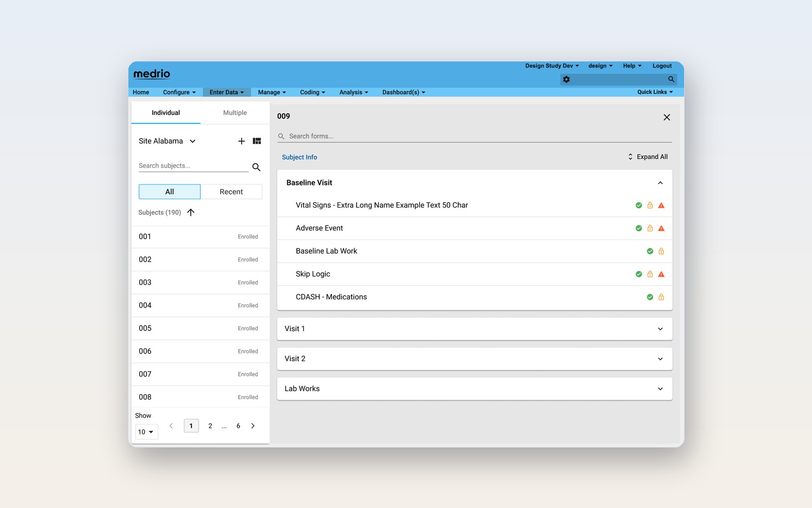Toggle the All subjects filter

[170, 192]
